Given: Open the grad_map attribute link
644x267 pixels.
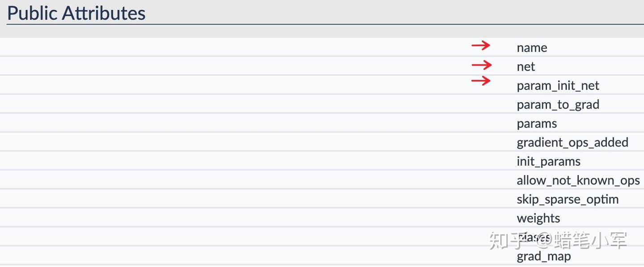Looking at the screenshot, I should click(x=544, y=257).
